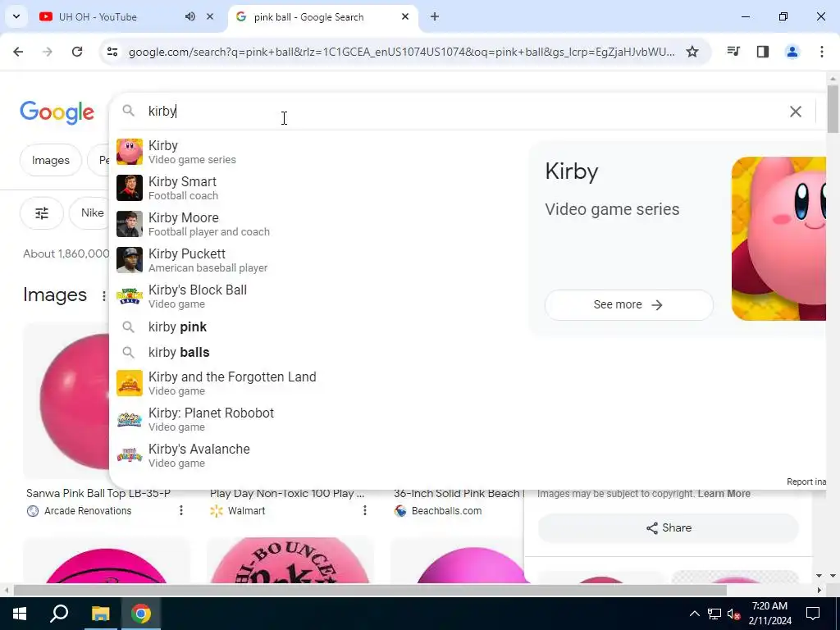Open the Chrome side panel

(763, 52)
